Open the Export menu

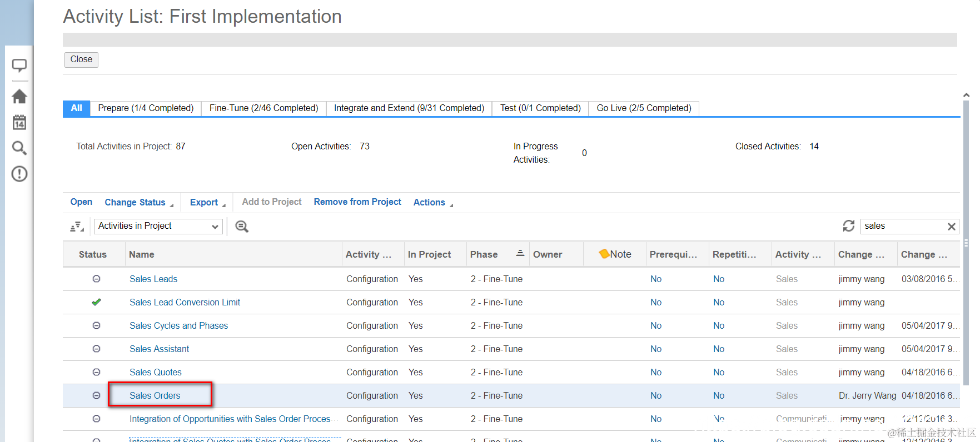[207, 203]
